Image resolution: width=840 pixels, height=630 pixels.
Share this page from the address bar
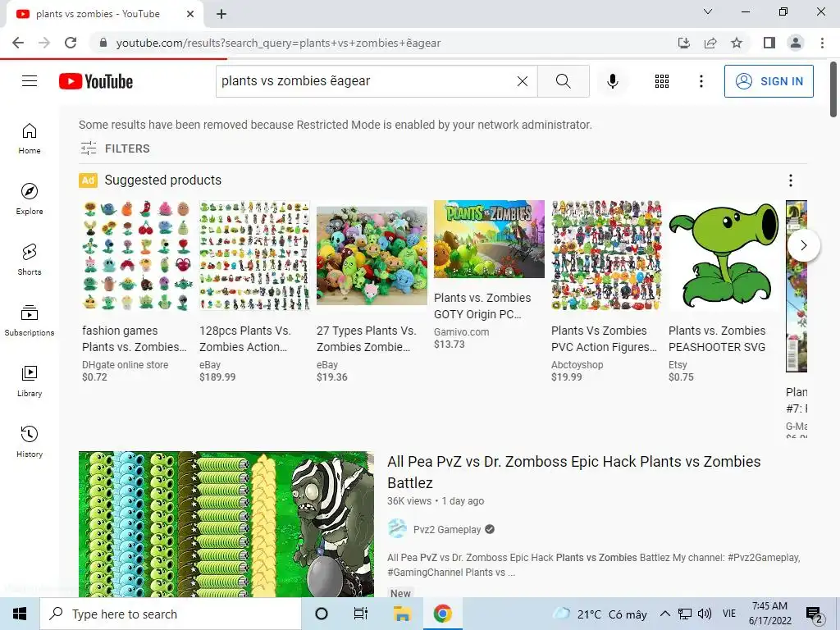[710, 43]
